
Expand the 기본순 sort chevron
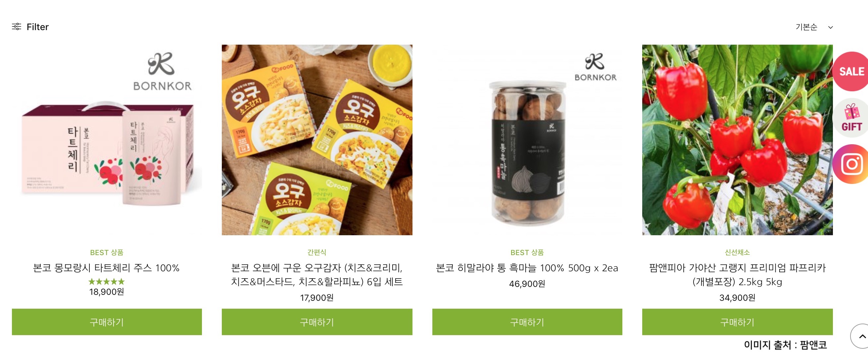[831, 27]
